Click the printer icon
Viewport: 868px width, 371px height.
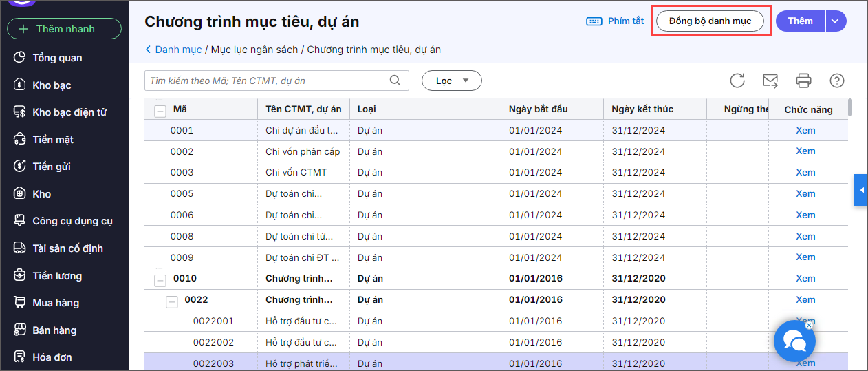[803, 81]
